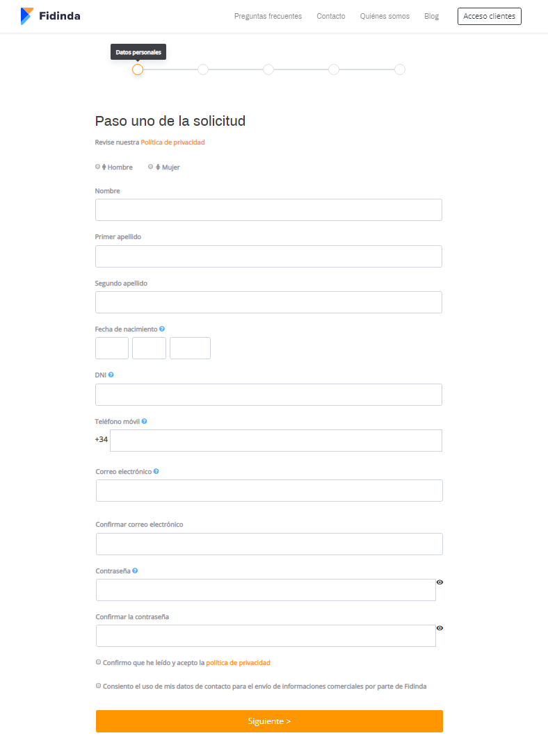The height and width of the screenshot is (756, 548).
Task: Reveal the Confirmar la contraseña field with eye icon
Action: click(x=440, y=628)
